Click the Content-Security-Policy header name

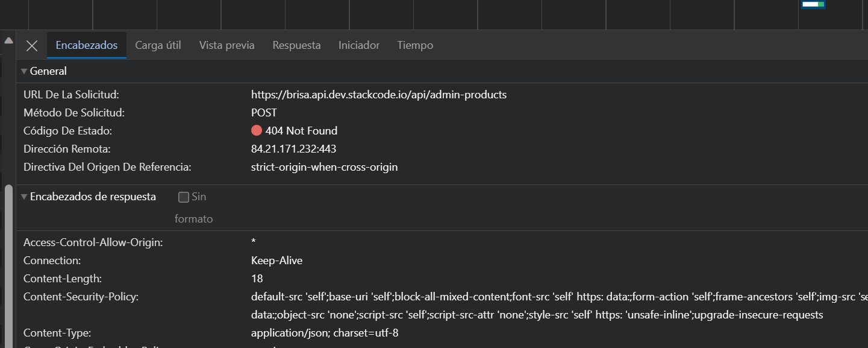pyautogui.click(x=81, y=297)
